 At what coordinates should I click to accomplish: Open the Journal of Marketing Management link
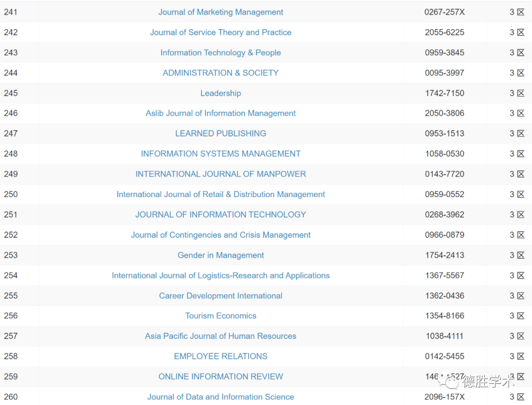[x=221, y=12]
